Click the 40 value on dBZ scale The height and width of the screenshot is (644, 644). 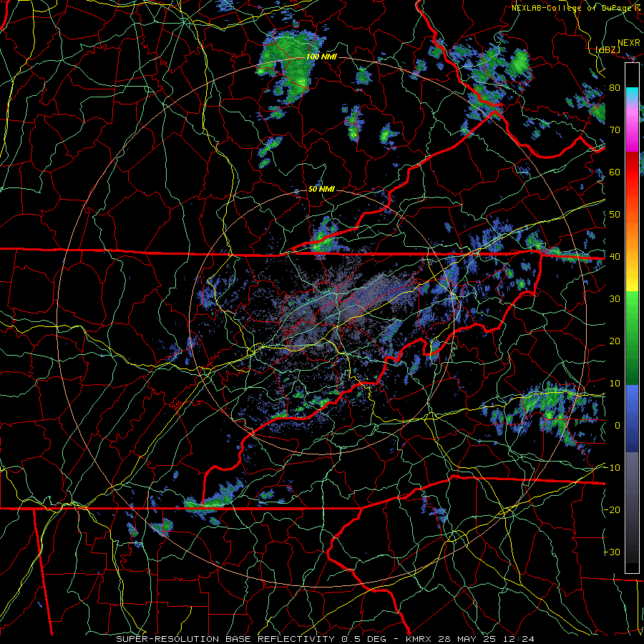[615, 256]
